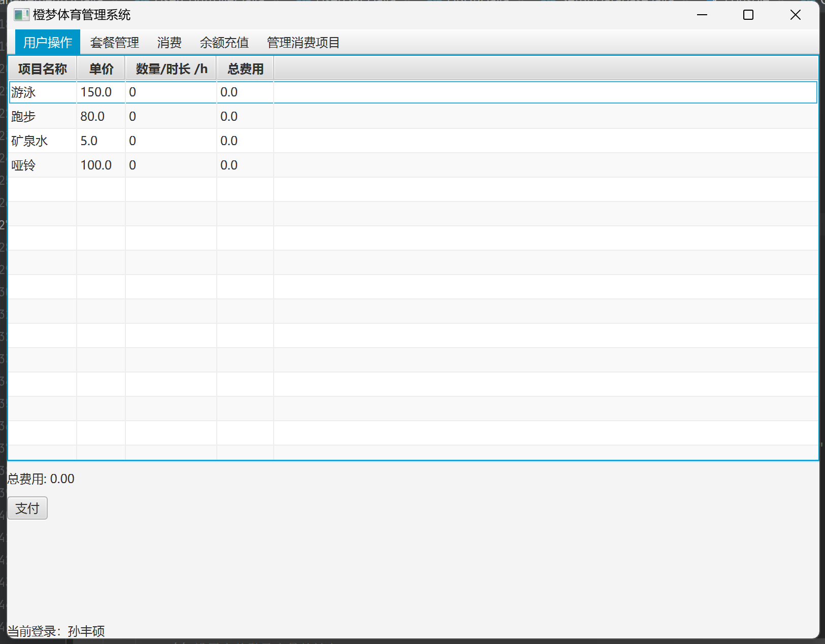Sort by the 项目名称 column header
This screenshot has height=644, width=825.
coord(43,69)
